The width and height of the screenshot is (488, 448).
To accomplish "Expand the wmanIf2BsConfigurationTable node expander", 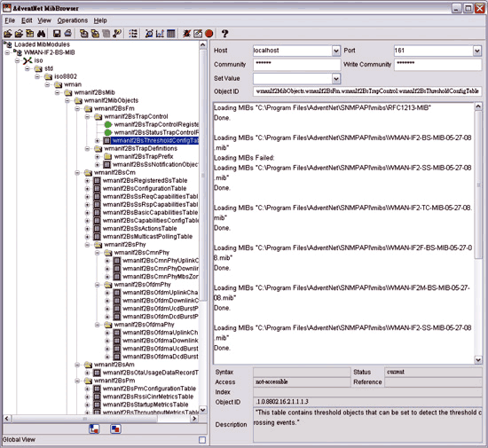I will tap(88, 189).
